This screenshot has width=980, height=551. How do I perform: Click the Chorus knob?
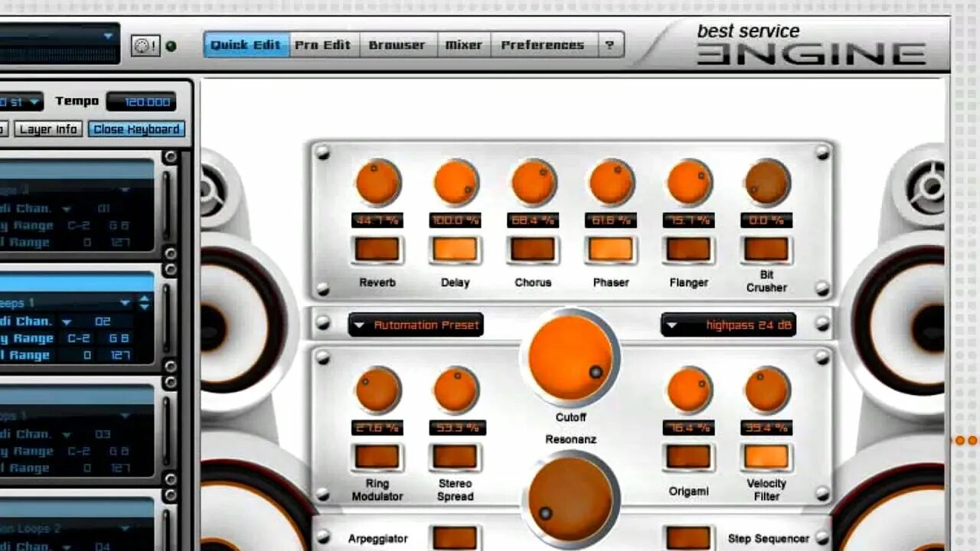[534, 183]
